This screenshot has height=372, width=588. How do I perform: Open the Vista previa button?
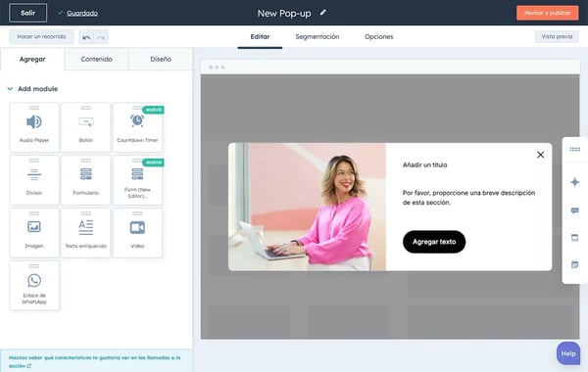[557, 37]
